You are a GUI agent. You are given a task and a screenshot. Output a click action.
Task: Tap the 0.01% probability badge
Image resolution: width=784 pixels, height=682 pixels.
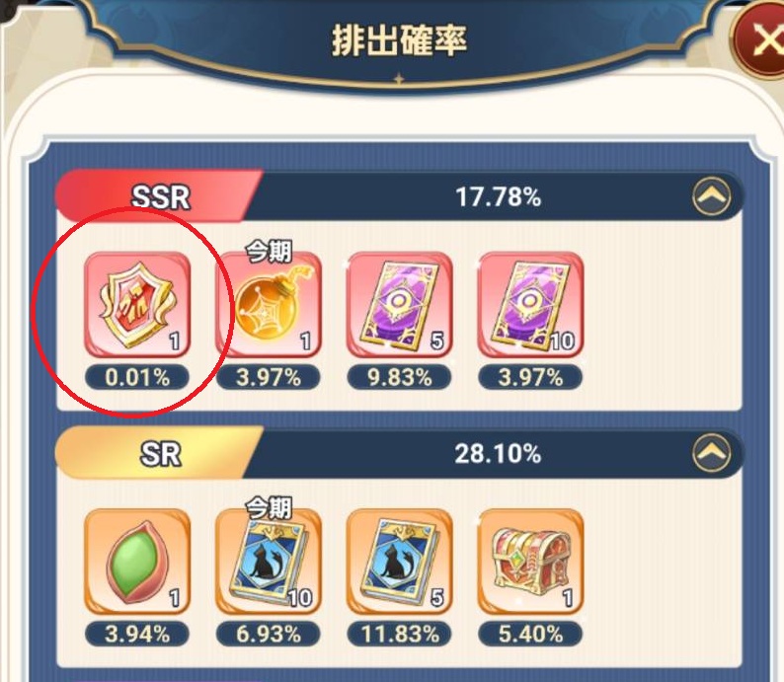[x=137, y=377]
